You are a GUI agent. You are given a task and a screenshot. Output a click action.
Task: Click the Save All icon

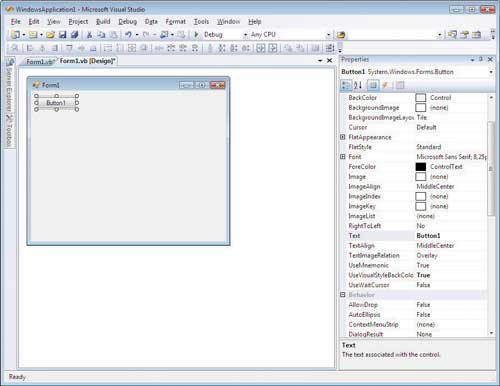(74, 35)
